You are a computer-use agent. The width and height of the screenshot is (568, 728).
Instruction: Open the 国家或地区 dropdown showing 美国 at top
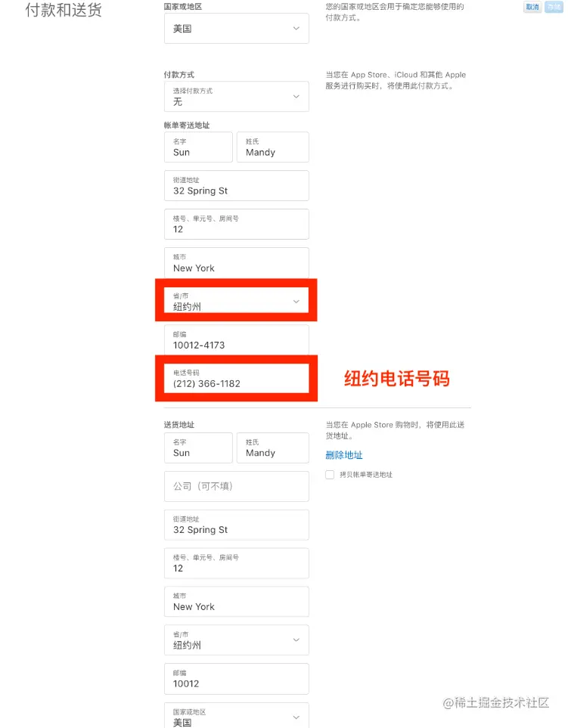click(x=237, y=28)
